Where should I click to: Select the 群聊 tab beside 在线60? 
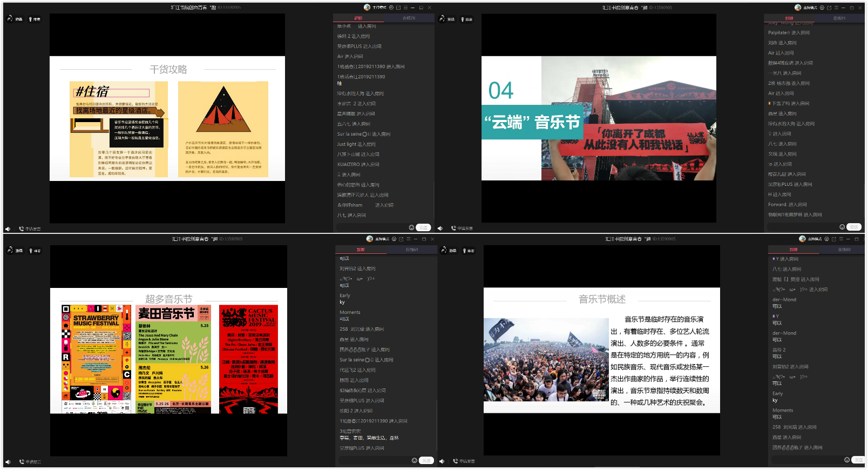click(x=793, y=250)
